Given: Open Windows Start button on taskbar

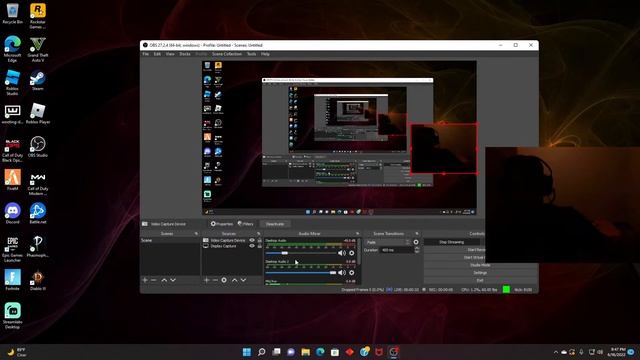Looking at the screenshot, I should point(247,352).
